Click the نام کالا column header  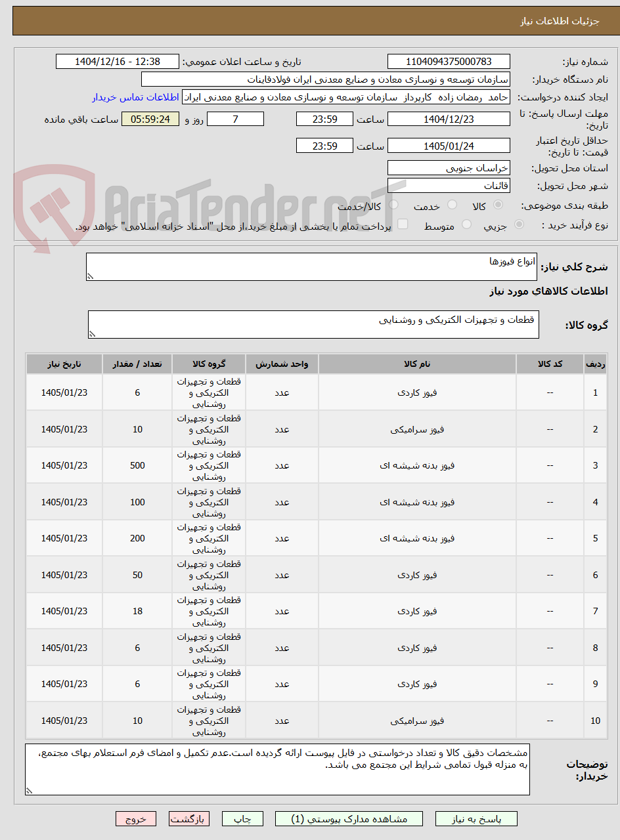pos(417,364)
